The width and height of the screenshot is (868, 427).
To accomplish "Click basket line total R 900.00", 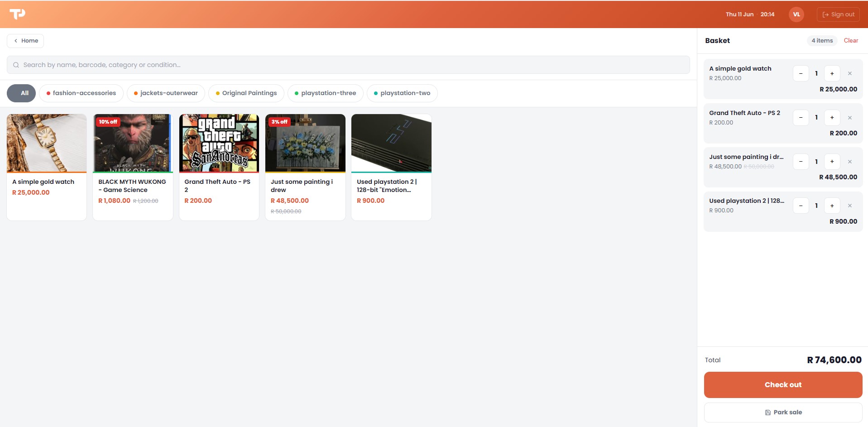I will 843,221.
